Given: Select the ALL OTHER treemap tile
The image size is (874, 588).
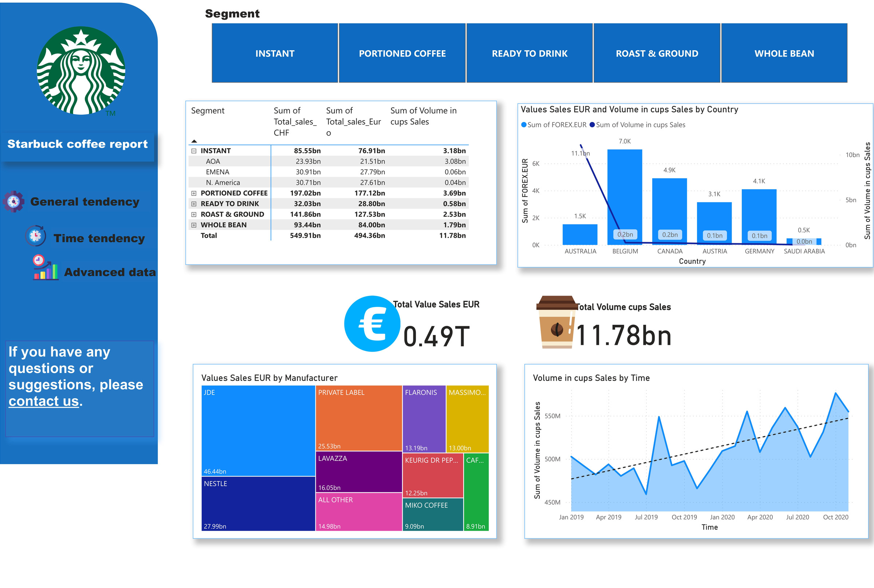Looking at the screenshot, I should coord(359,512).
